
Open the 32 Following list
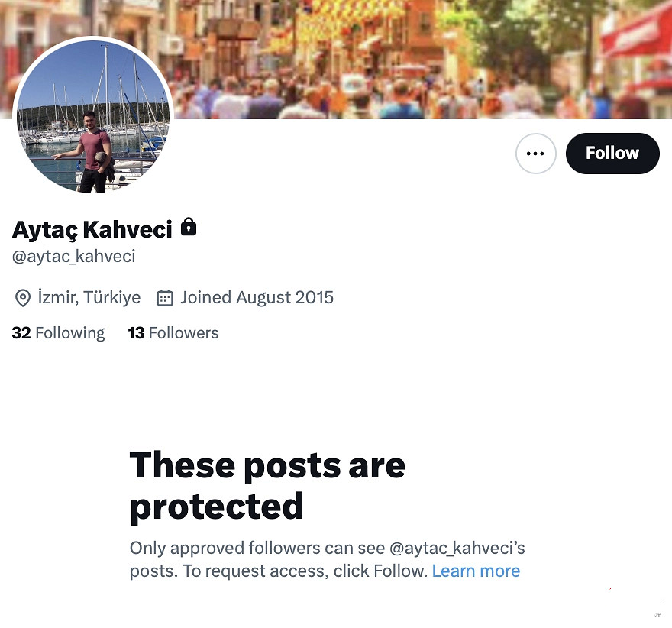pos(59,333)
